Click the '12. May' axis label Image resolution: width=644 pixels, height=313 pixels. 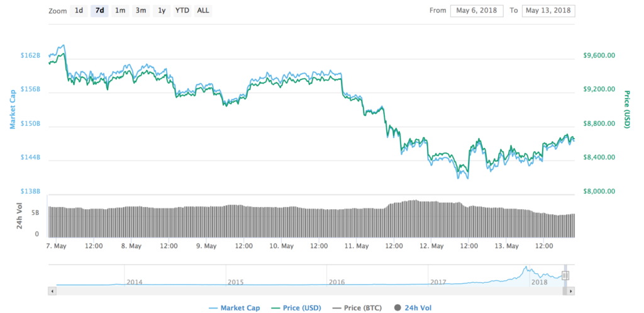[x=431, y=246]
